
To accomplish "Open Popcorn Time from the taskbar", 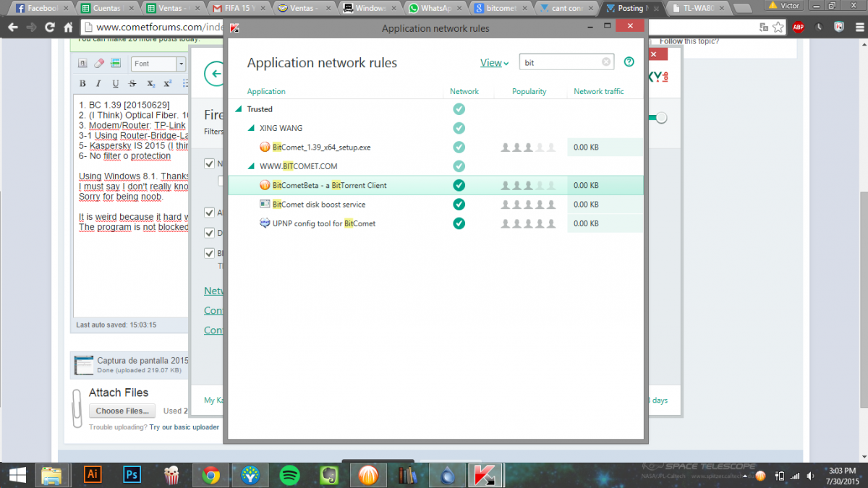I will click(x=171, y=475).
